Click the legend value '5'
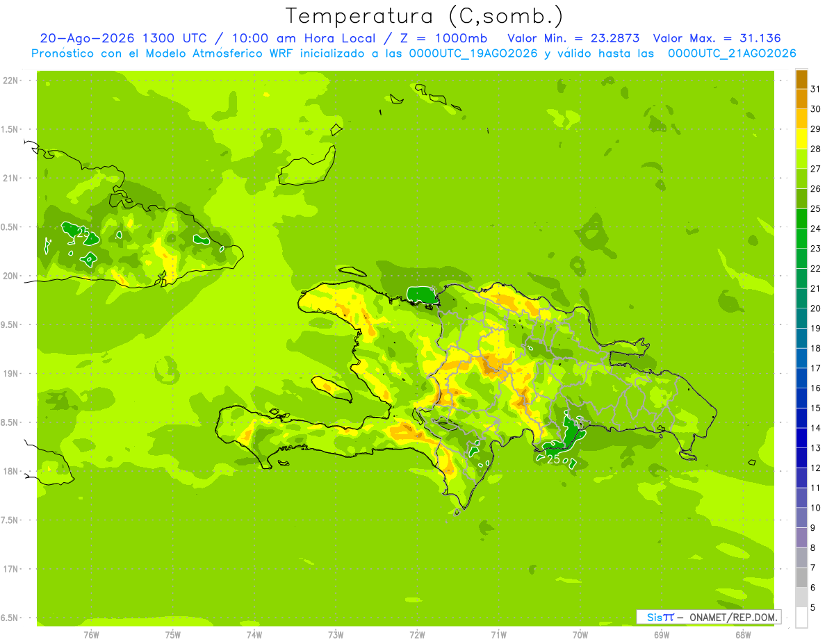 813,608
